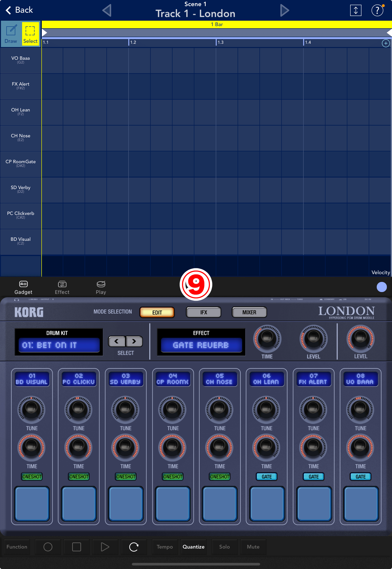This screenshot has width=392, height=569.
Task: Toggle ONESHOT on pad 05 CH Nose
Action: pos(220,477)
